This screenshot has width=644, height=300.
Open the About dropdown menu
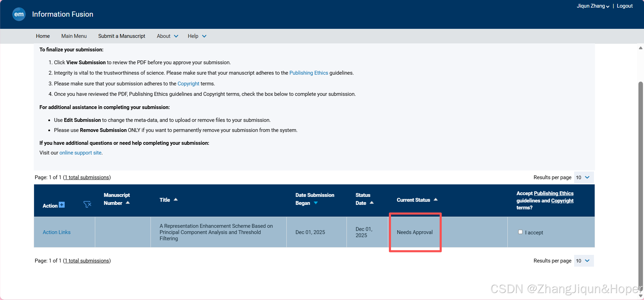coord(168,36)
